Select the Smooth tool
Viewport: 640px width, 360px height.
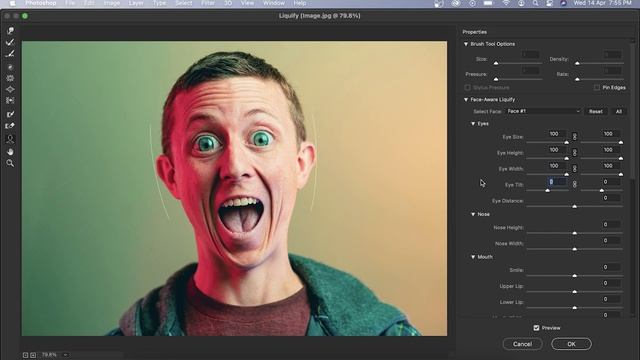pyautogui.click(x=10, y=53)
